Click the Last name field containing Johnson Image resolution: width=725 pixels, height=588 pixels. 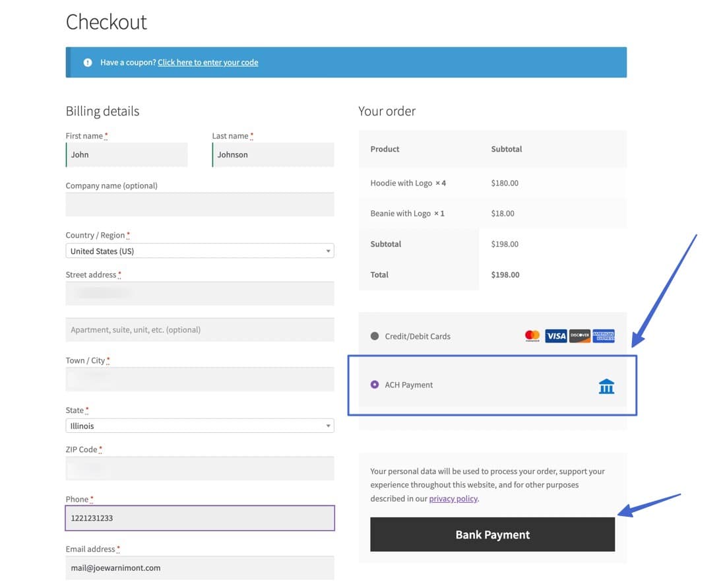[x=272, y=154]
